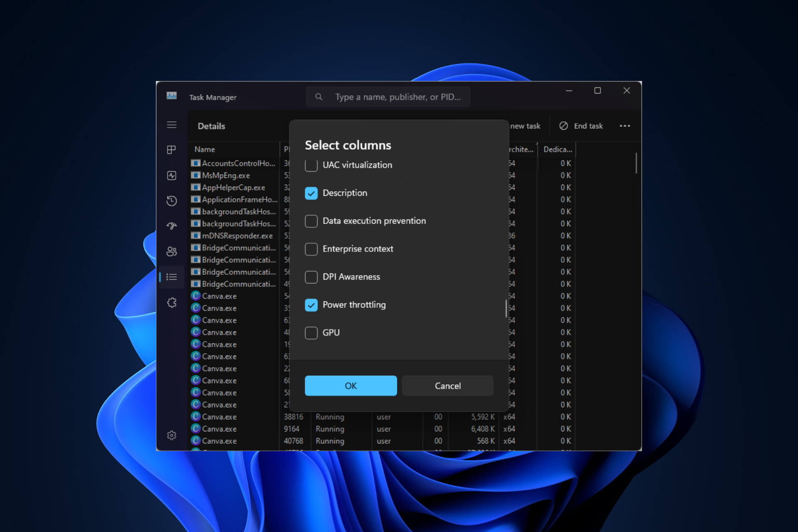Screen dimensions: 798x532
Task: Sort by the Name column header
Action: pos(205,149)
